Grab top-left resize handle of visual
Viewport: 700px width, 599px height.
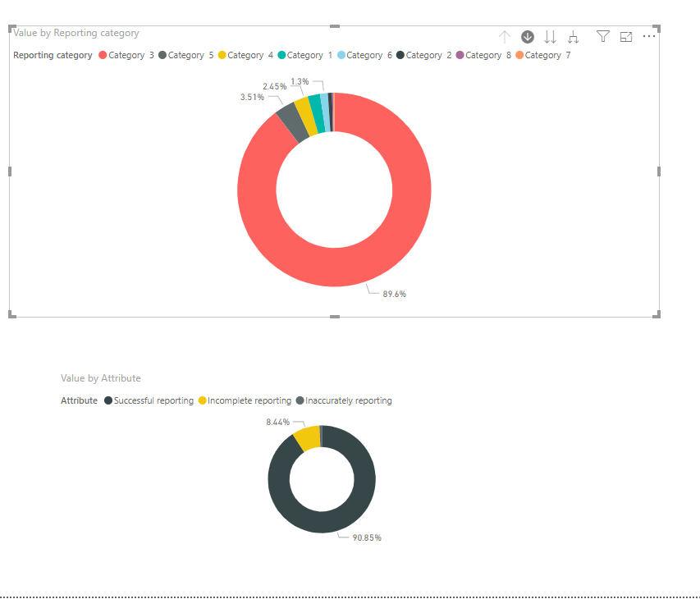point(12,29)
